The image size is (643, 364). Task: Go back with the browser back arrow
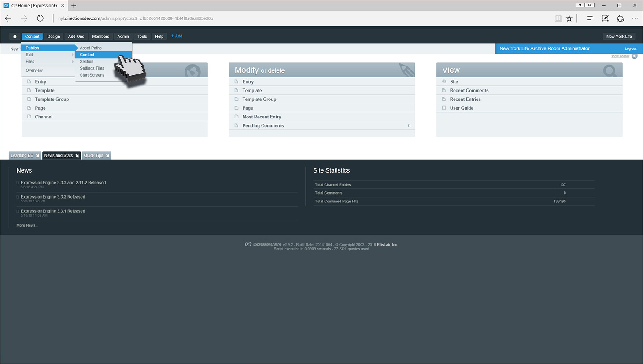tap(8, 18)
